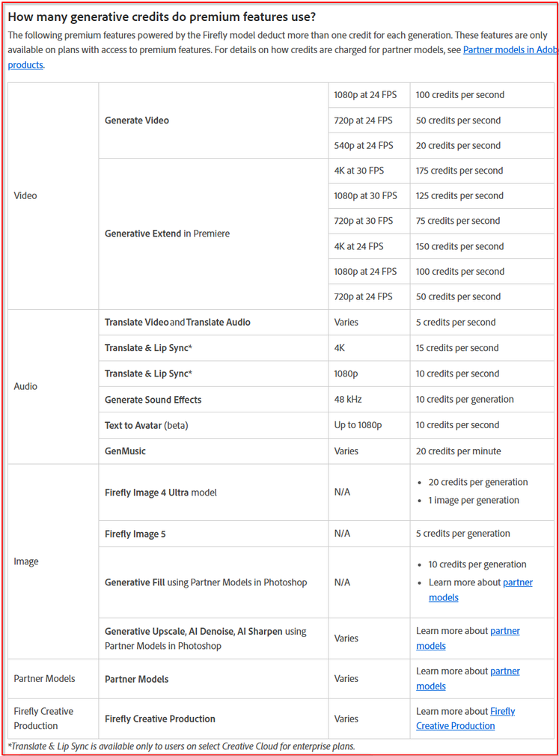Screen dimensions: 559x756
Task: Click the generative credits page heading
Action: [x=162, y=16]
